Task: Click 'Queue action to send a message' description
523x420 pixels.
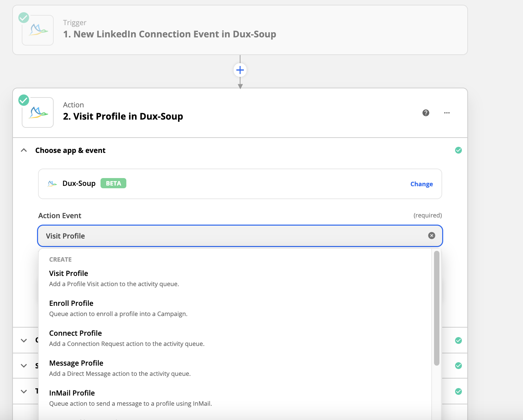Action: pos(130,404)
